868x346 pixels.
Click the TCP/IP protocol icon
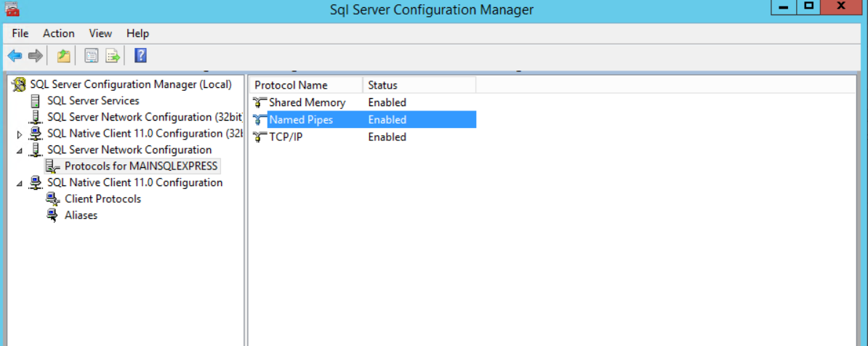[260, 137]
